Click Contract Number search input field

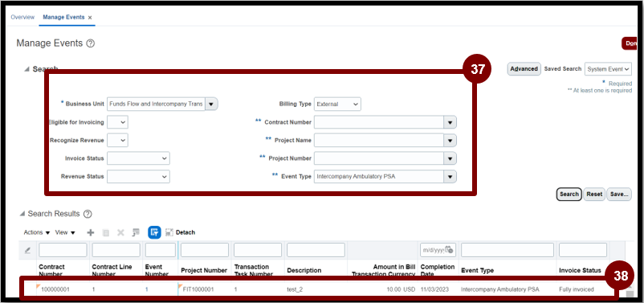tap(379, 122)
